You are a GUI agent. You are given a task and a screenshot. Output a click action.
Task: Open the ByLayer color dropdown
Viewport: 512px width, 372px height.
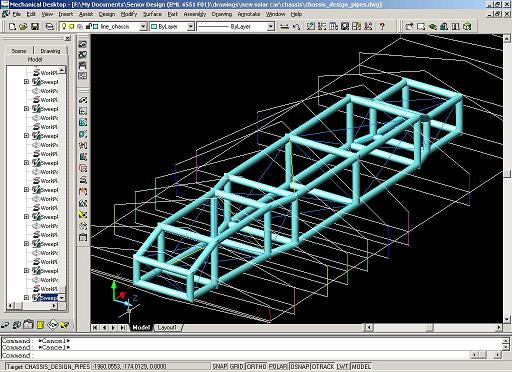click(x=191, y=26)
